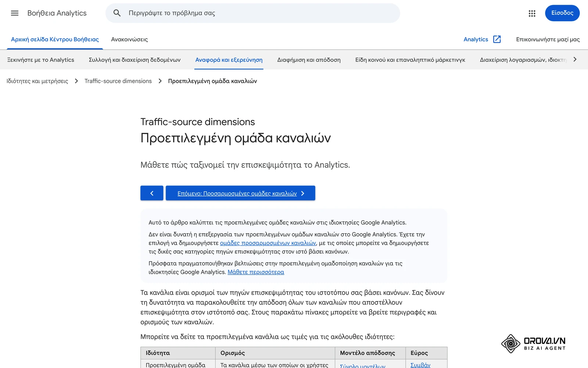Select Αρχική σελίδα Κέντρου Βοήθειας tab
The width and height of the screenshot is (588, 368).
coord(55,39)
